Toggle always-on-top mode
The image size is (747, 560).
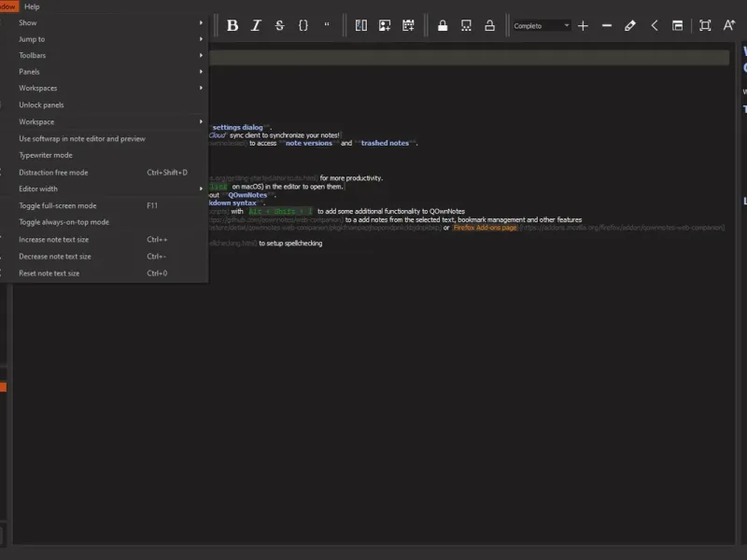[x=63, y=222]
